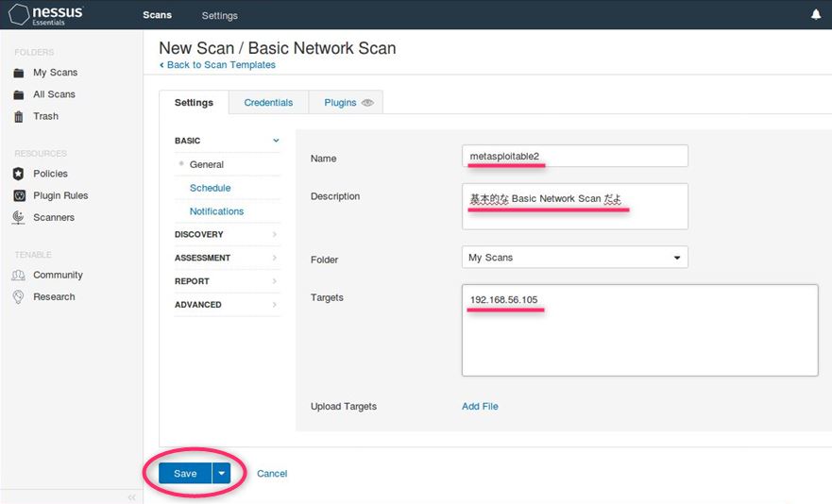Click the Targets text area
The width and height of the screenshot is (832, 504).
point(639,330)
